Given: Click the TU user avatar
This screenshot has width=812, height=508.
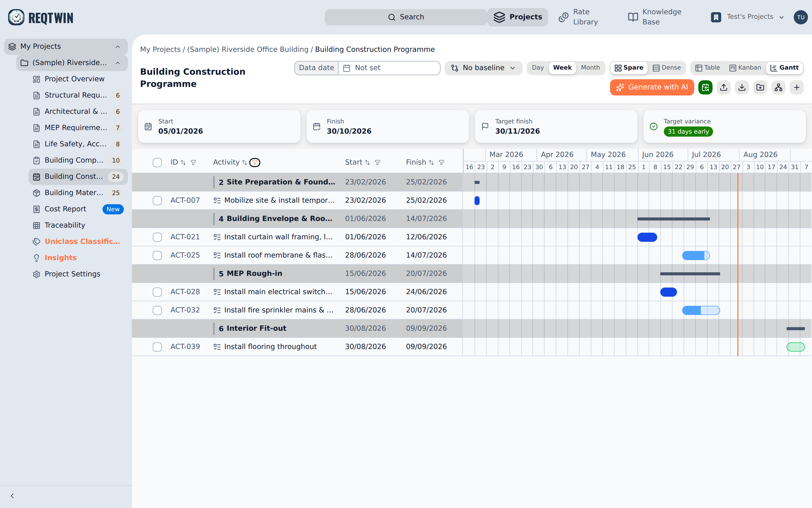Looking at the screenshot, I should (x=801, y=17).
